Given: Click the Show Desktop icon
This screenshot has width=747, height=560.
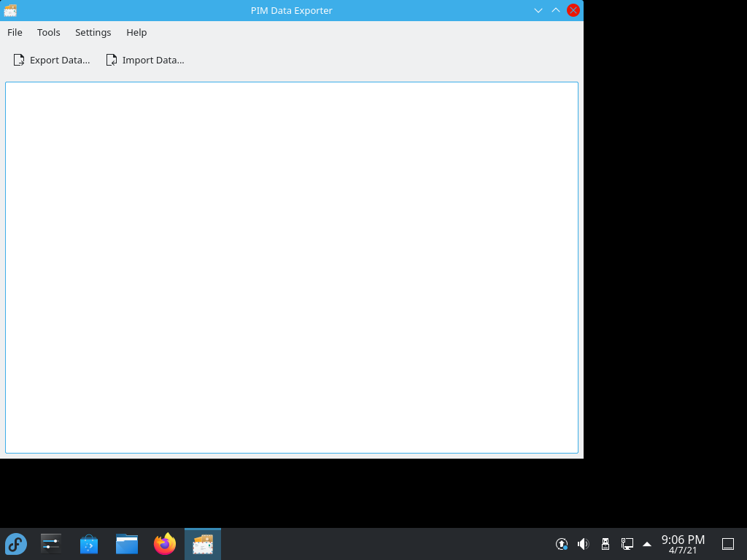Looking at the screenshot, I should (x=728, y=544).
